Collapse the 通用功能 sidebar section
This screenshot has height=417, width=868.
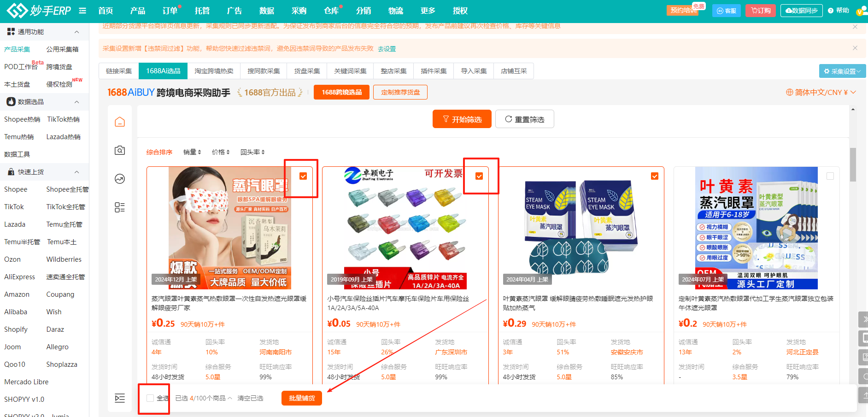(x=76, y=32)
